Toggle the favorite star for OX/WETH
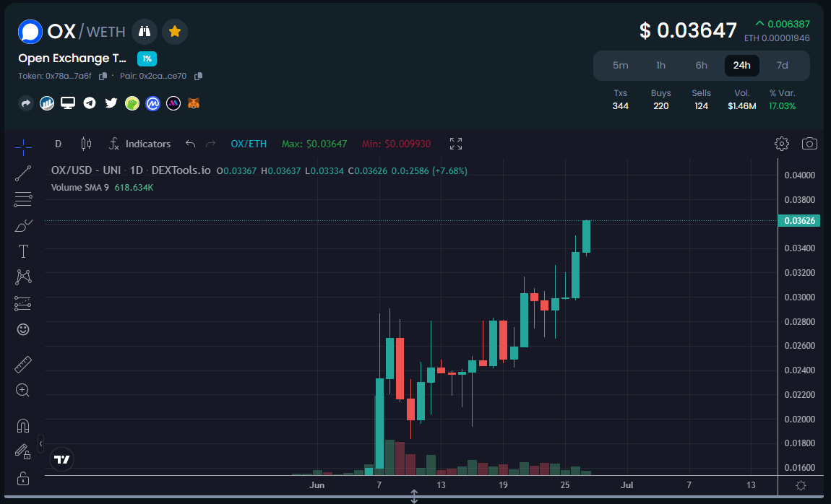This screenshot has height=504, width=831. point(174,32)
